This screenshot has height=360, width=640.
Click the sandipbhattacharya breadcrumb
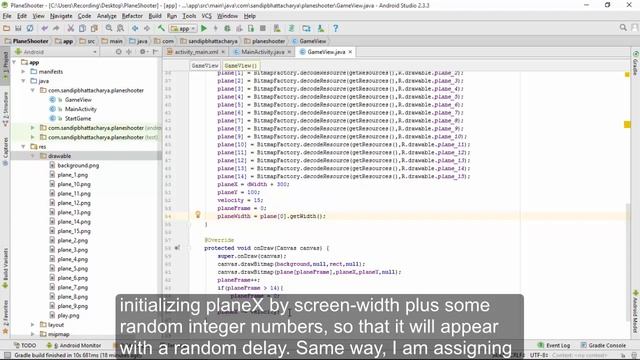[209, 41]
